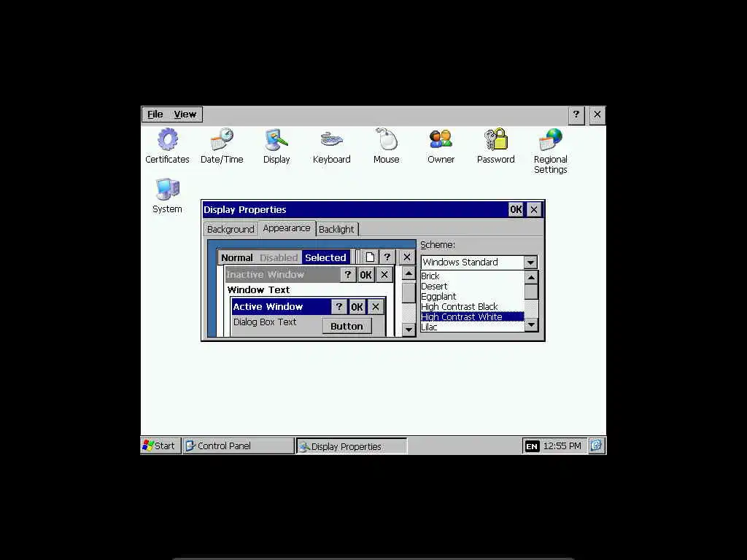Open the Regional Settings globe icon
The image size is (747, 560).
click(550, 150)
